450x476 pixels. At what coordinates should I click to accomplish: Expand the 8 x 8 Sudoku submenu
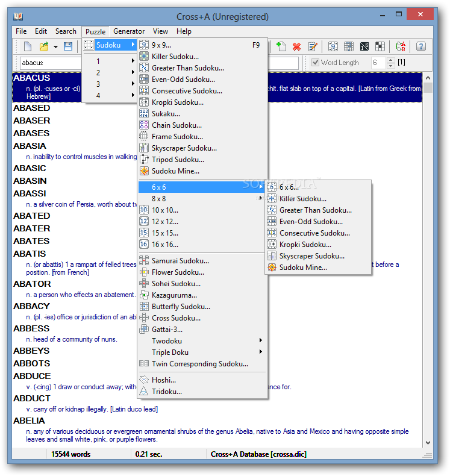click(x=202, y=199)
